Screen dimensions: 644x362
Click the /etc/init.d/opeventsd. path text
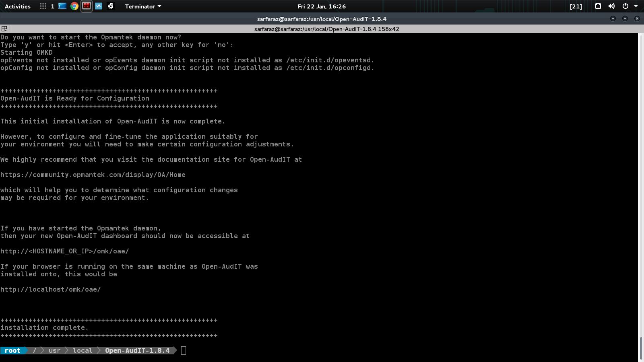[330, 60]
